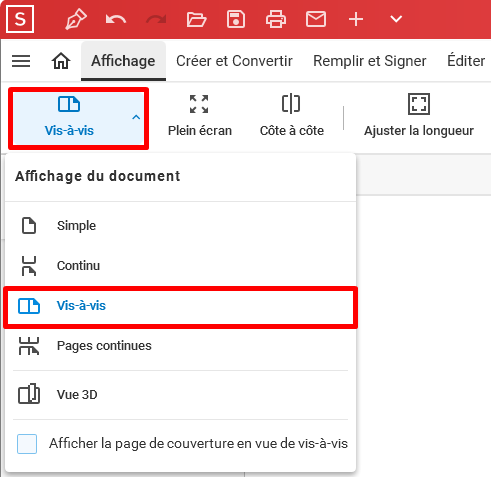Image resolution: width=491 pixels, height=477 pixels.
Task: Select the Continu view option
Action: coord(180,266)
